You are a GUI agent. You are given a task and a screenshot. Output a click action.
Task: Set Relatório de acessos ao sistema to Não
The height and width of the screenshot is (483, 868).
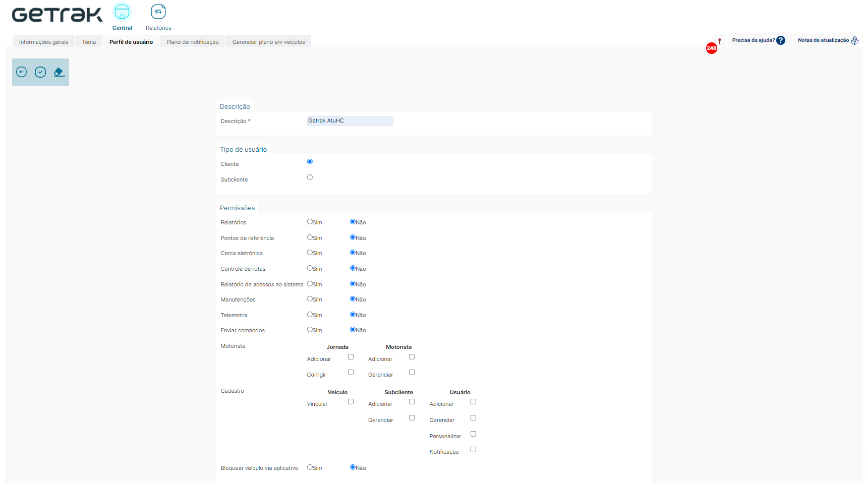(353, 284)
